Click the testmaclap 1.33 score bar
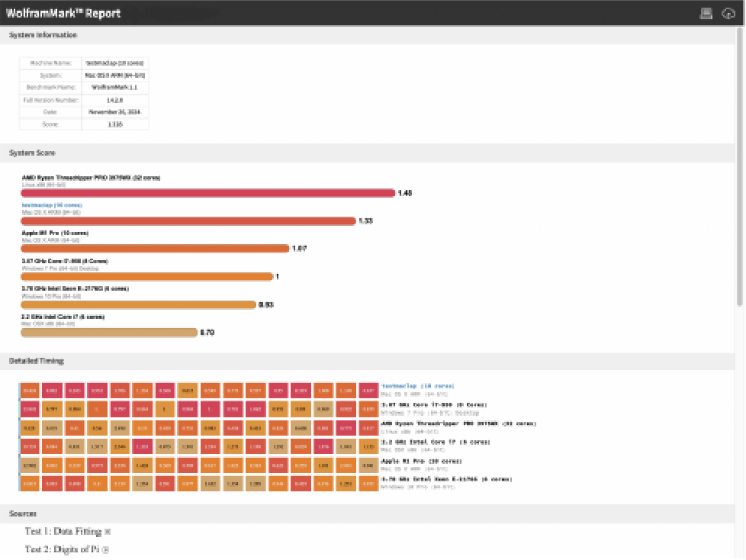 point(188,220)
